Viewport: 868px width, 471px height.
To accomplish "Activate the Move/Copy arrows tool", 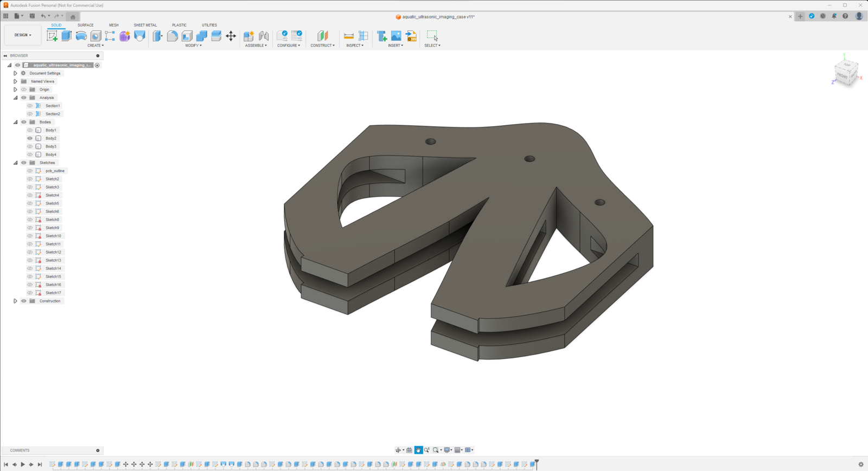I will point(231,36).
